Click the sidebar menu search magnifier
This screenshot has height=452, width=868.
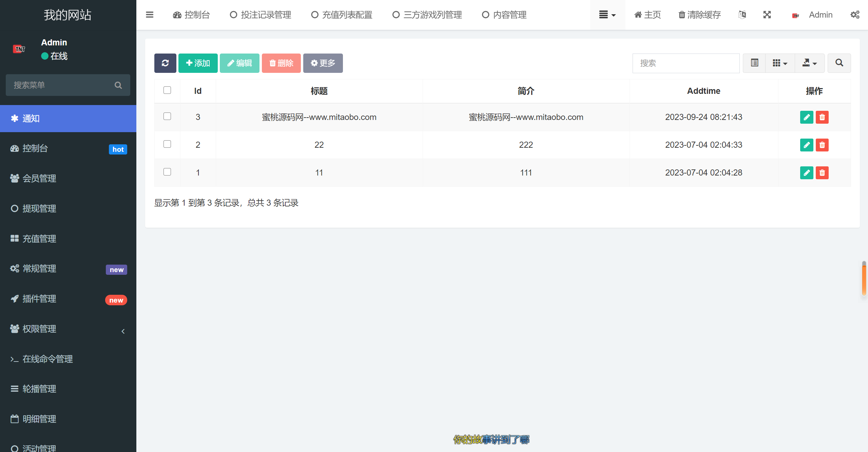pos(118,85)
